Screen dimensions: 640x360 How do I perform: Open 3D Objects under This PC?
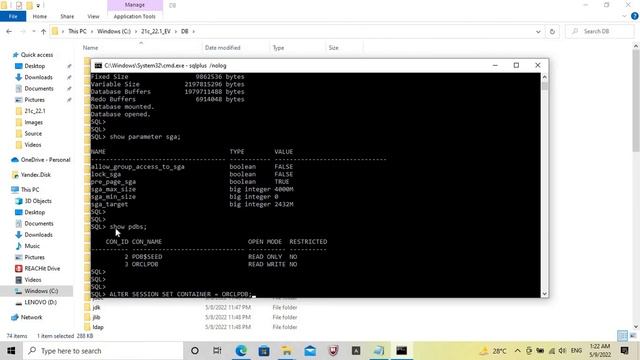[38, 201]
